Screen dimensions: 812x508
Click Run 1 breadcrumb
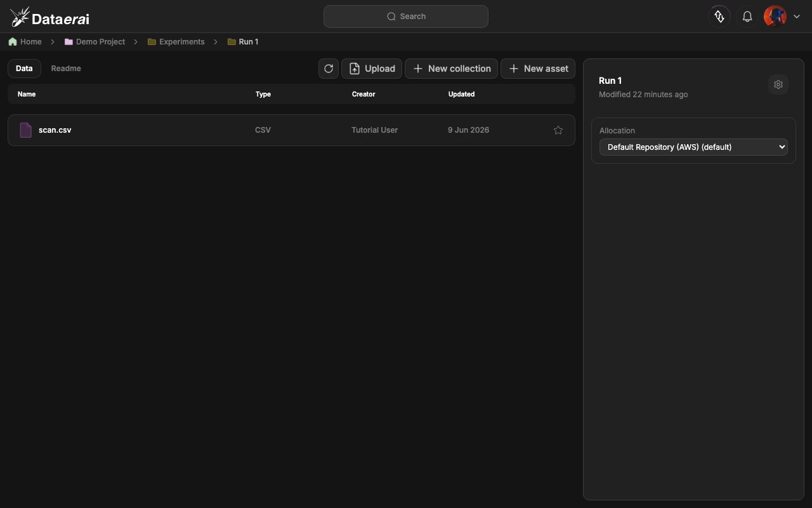click(x=243, y=42)
